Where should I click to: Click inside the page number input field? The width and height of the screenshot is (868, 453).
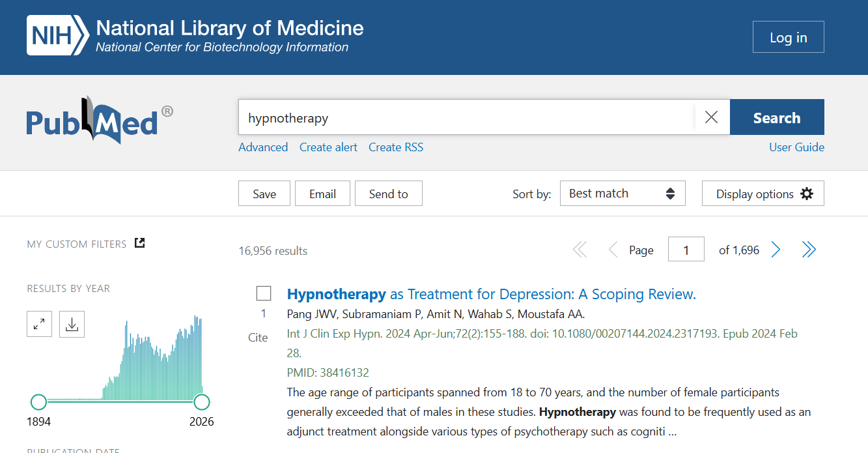pyautogui.click(x=686, y=249)
